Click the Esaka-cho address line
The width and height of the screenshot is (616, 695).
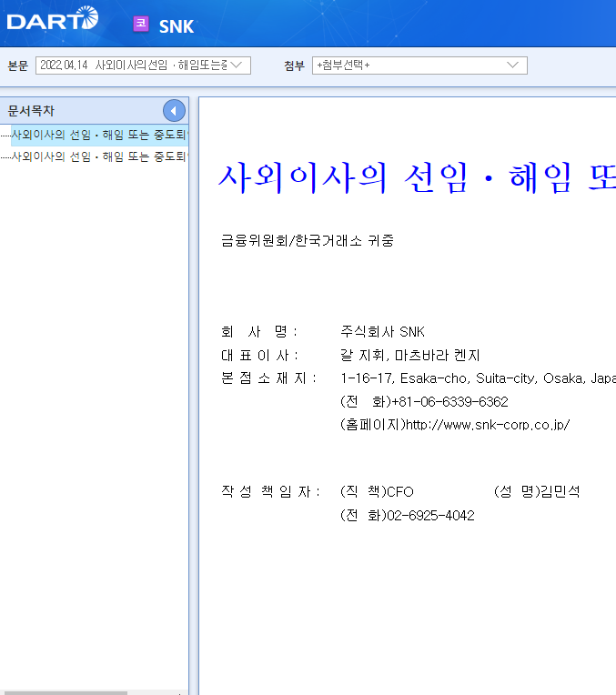pyautogui.click(x=478, y=378)
